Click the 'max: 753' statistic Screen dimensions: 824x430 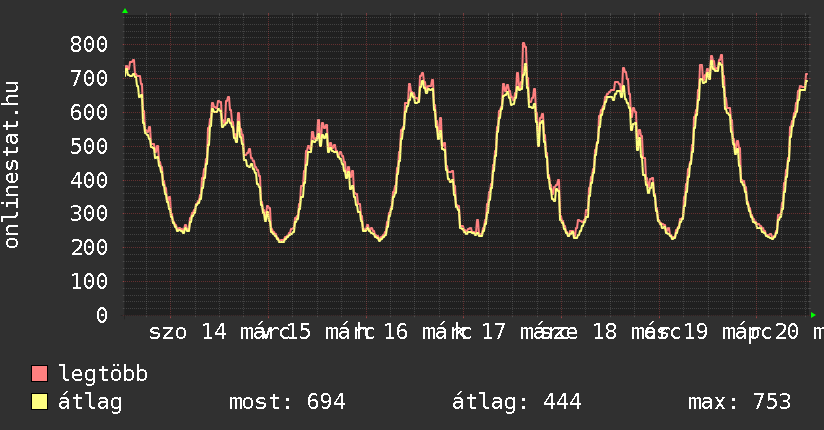[739, 402]
